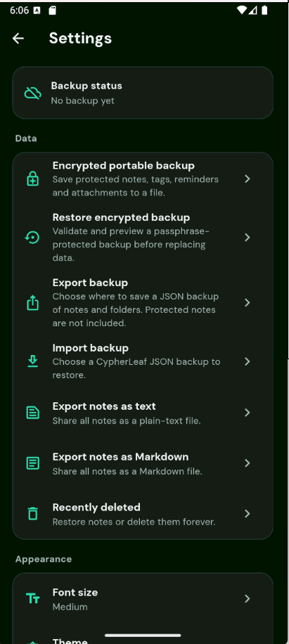The image size is (289, 644).
Task: Click the Import backup download arrow icon
Action: click(x=33, y=361)
